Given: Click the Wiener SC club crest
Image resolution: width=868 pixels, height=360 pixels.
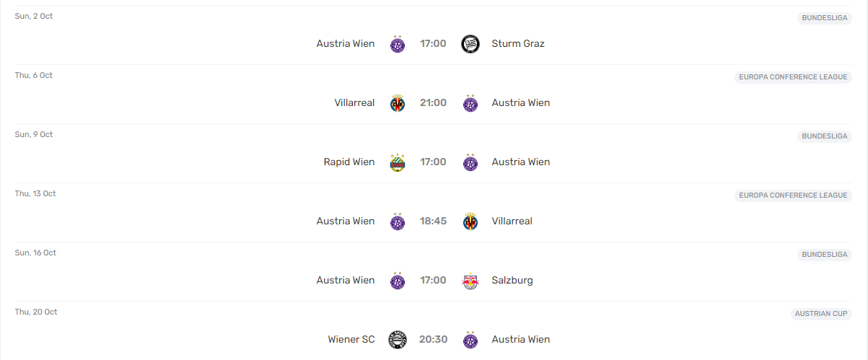Looking at the screenshot, I should coord(398,340).
